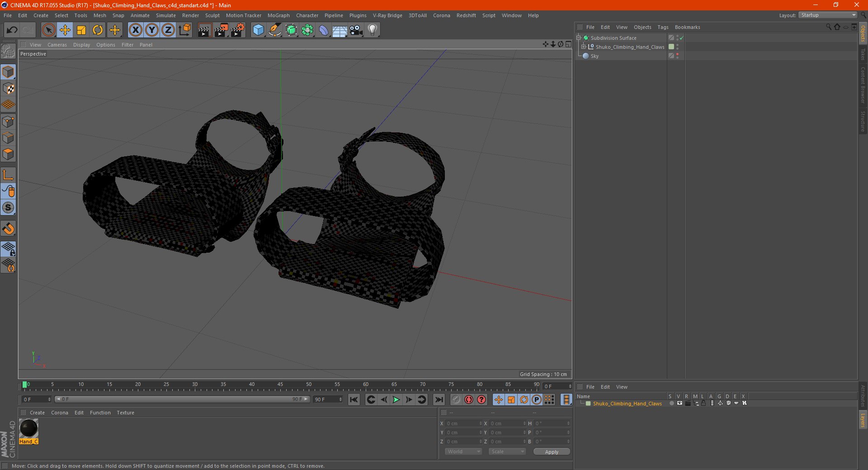
Task: Add a Camera object
Action: (356, 30)
